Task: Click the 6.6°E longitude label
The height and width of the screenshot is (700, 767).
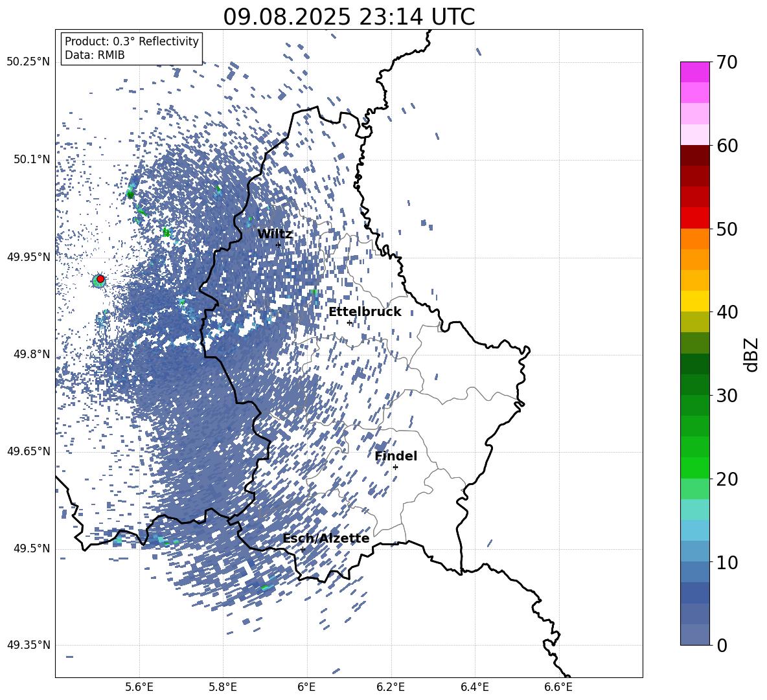Action: point(558,687)
